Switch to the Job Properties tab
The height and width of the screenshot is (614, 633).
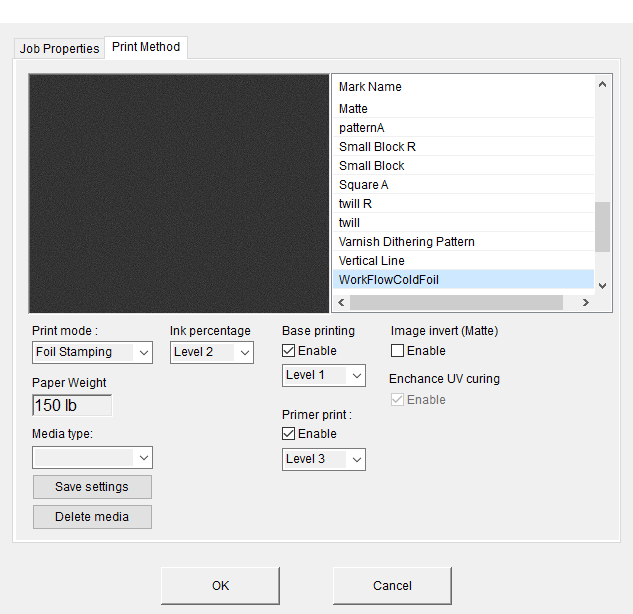point(59,49)
